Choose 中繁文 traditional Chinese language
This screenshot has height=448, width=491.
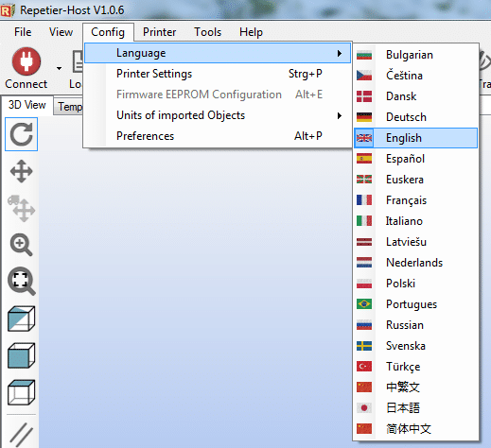click(415, 388)
